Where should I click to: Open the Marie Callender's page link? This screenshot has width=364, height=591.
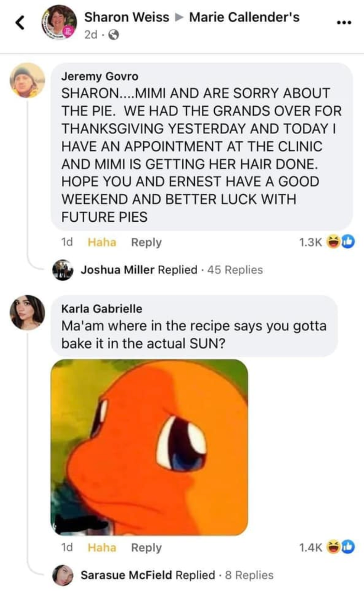pos(244,17)
